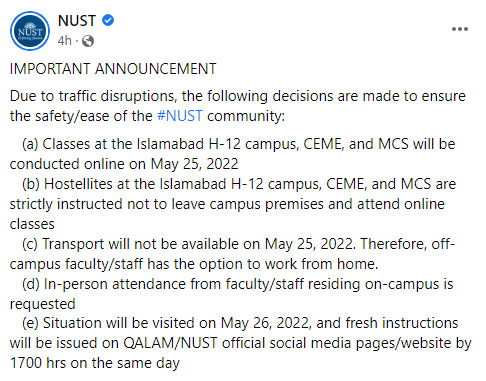The width and height of the screenshot is (486, 381).
Task: Click the 'QALAM/NUST' text
Action: (x=170, y=343)
